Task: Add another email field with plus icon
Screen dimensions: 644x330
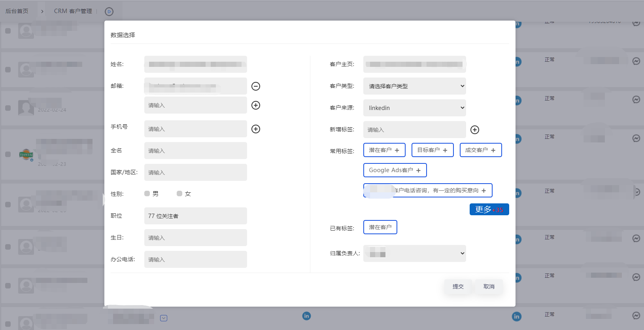Action: pos(256,105)
